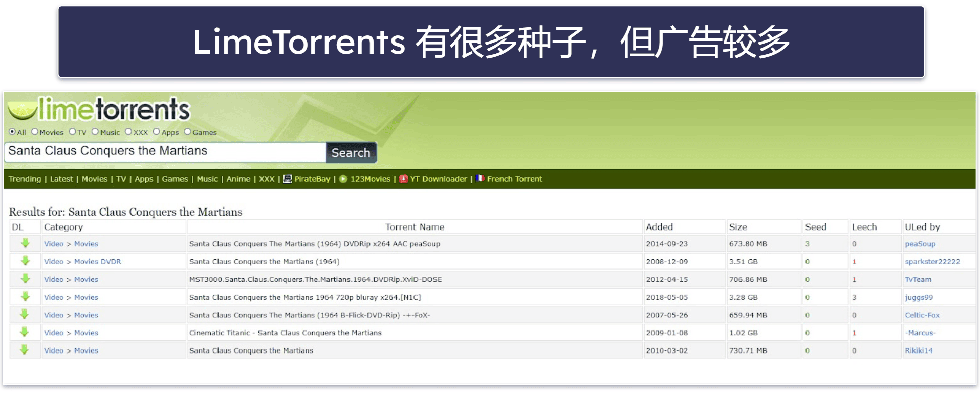Download arrow for B-Flick-DVD-Rip FoX torrent

[25, 315]
